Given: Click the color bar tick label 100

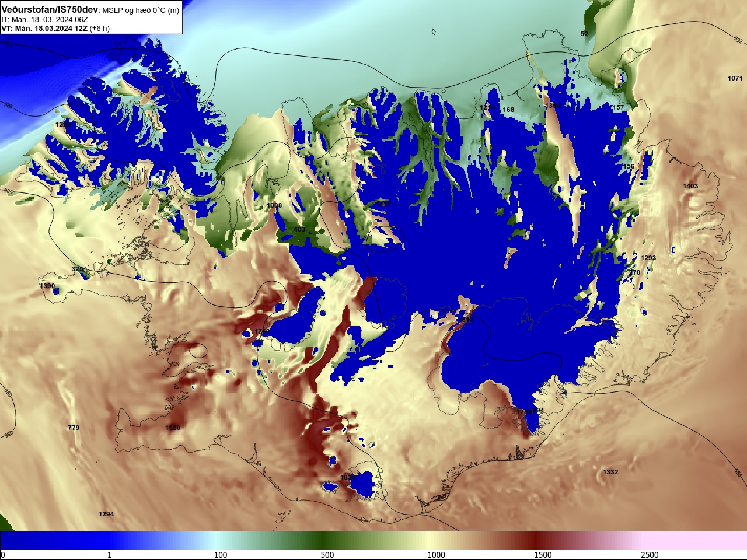Looking at the screenshot, I should (x=220, y=555).
